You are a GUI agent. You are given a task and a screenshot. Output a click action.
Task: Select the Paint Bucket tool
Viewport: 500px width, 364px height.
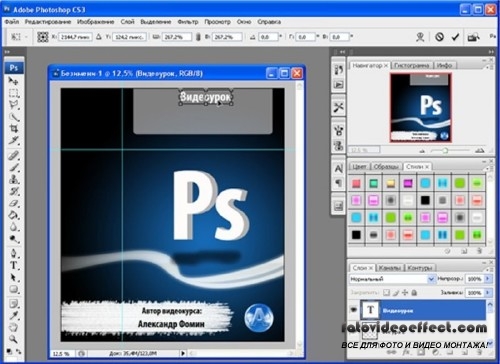[x=13, y=215]
